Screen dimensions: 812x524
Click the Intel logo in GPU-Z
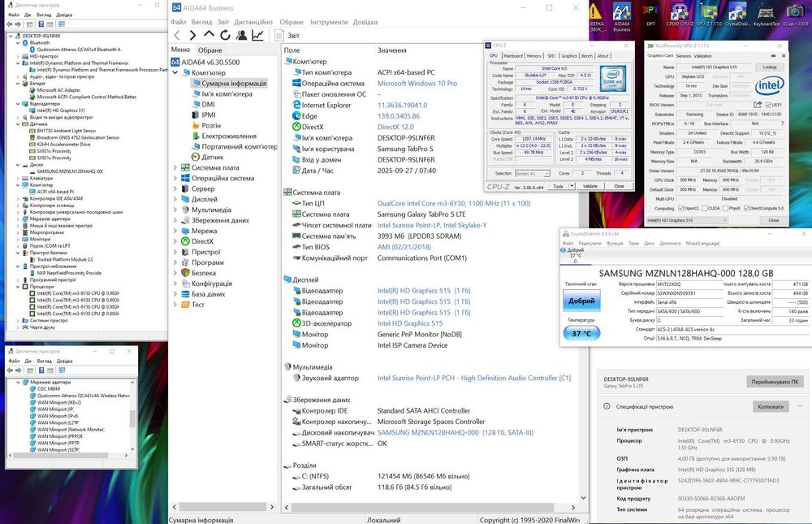(x=769, y=85)
